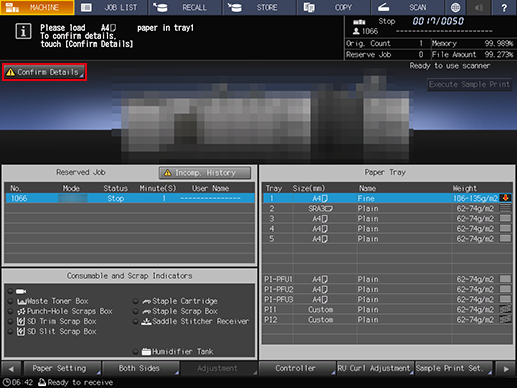
Task: Click the Staple Scrap Box icon
Action: 146,312
